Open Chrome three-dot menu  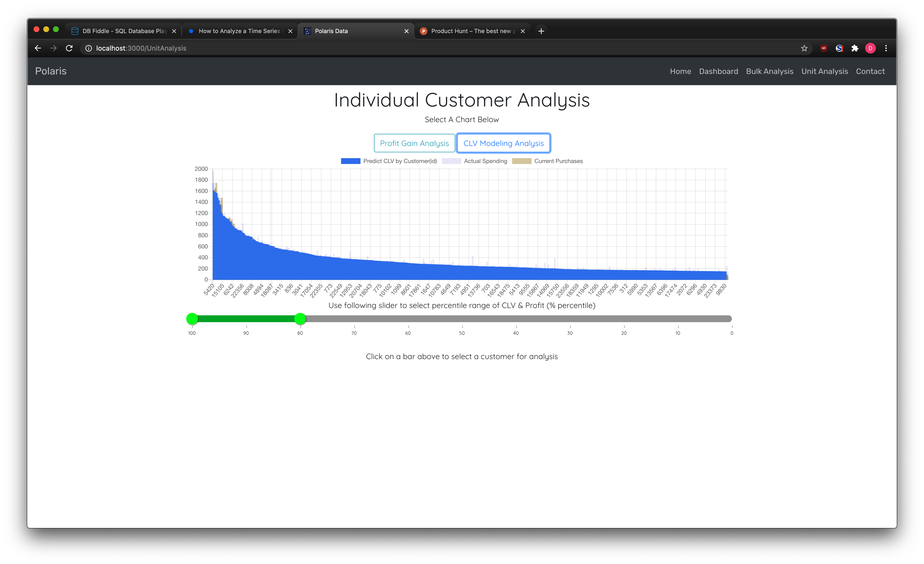[886, 48]
